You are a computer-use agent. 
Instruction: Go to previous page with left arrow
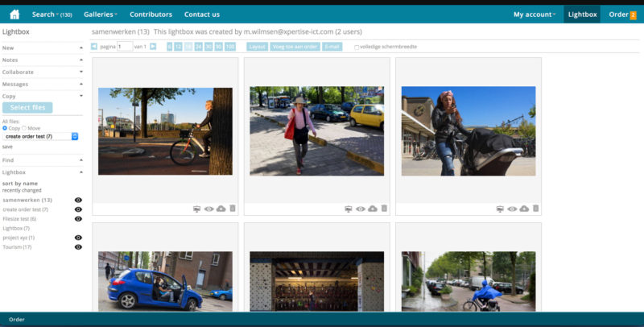coord(94,47)
